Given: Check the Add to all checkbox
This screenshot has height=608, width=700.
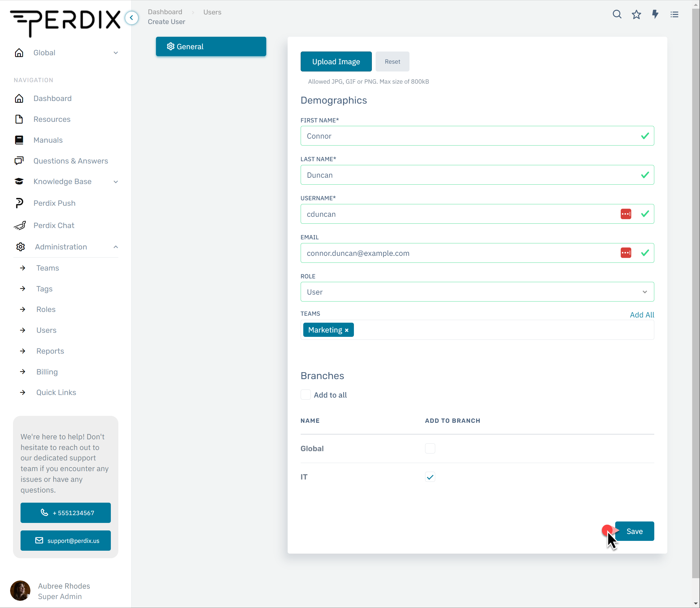Looking at the screenshot, I should [306, 395].
